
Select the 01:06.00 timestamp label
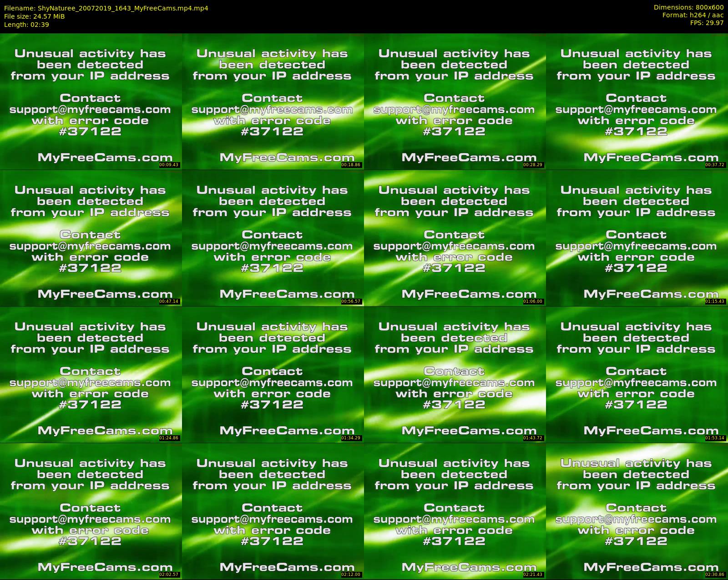[x=533, y=301]
